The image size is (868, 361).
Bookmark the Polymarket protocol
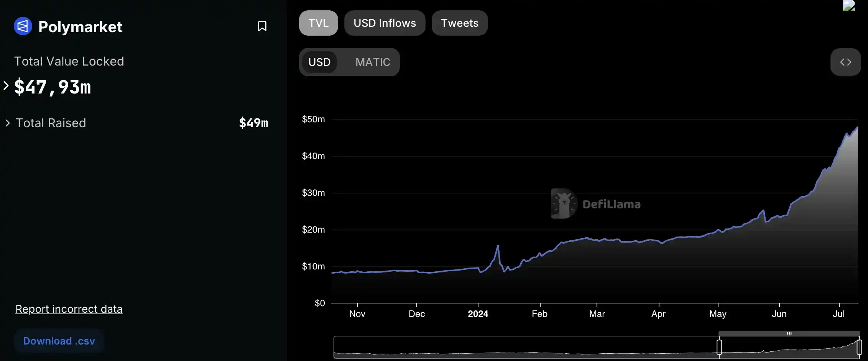(x=262, y=26)
